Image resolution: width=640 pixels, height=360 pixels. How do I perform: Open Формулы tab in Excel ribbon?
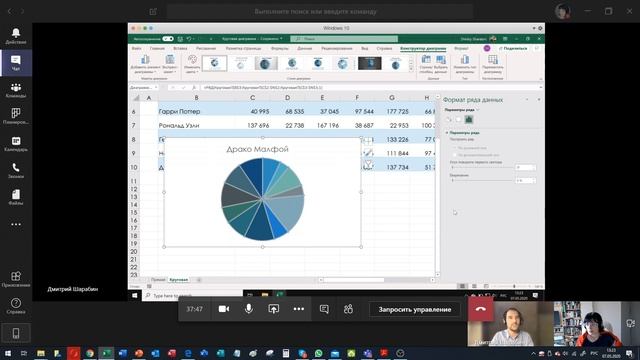pos(279,48)
